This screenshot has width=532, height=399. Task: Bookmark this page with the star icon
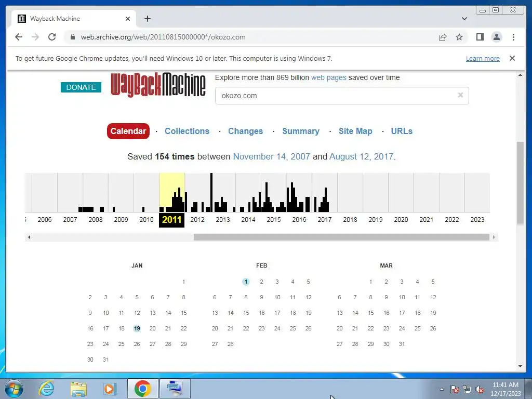459,37
